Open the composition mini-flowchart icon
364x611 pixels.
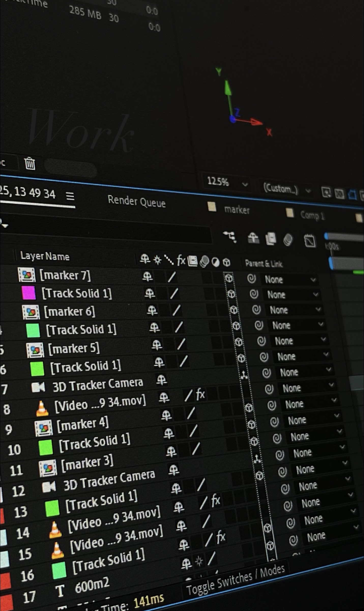230,237
